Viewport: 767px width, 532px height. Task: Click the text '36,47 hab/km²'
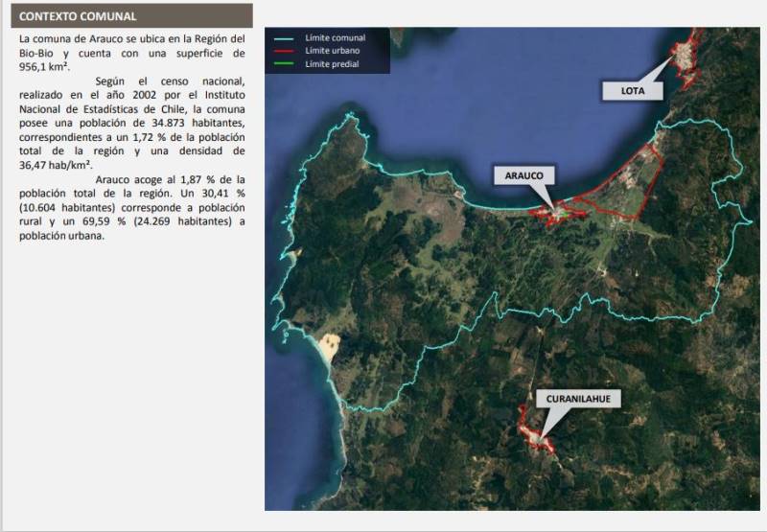(x=56, y=165)
